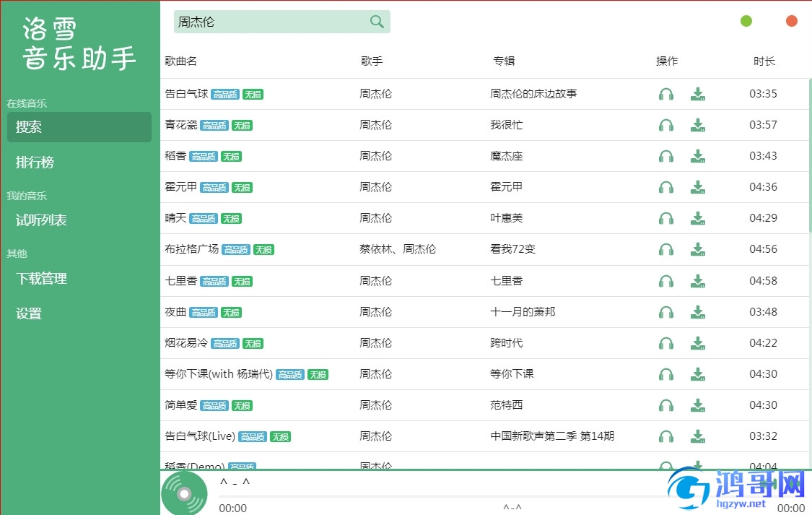Click album 周杰伦的床边故事
The height and width of the screenshot is (515, 812).
(x=533, y=94)
